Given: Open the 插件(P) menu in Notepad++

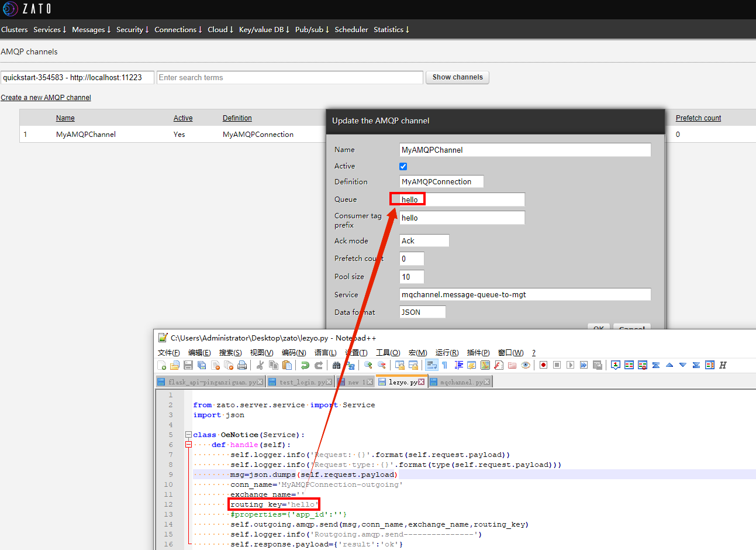Looking at the screenshot, I should (478, 352).
